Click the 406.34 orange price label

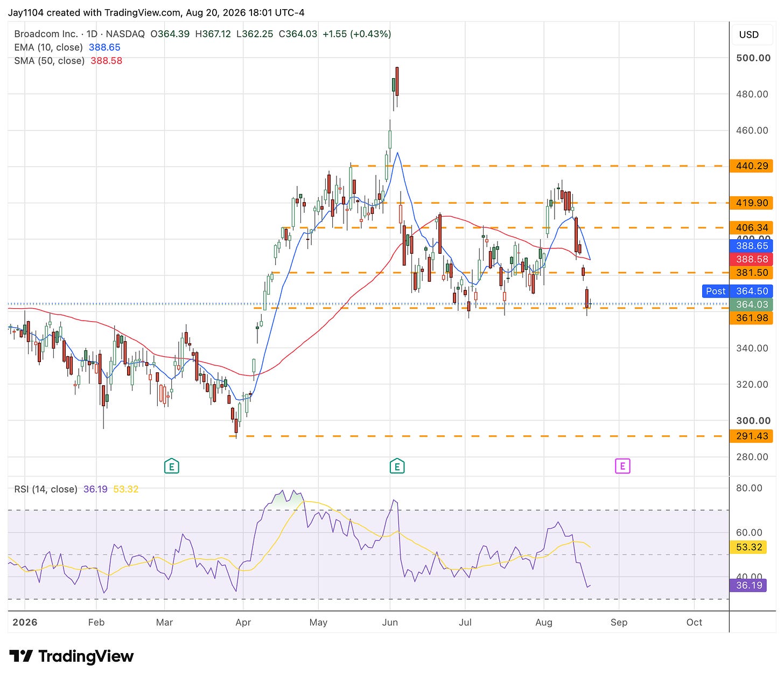(x=751, y=228)
